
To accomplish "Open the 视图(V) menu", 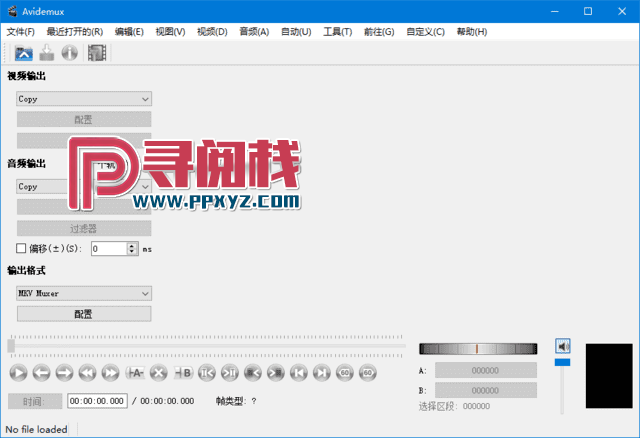I will pyautogui.click(x=171, y=31).
